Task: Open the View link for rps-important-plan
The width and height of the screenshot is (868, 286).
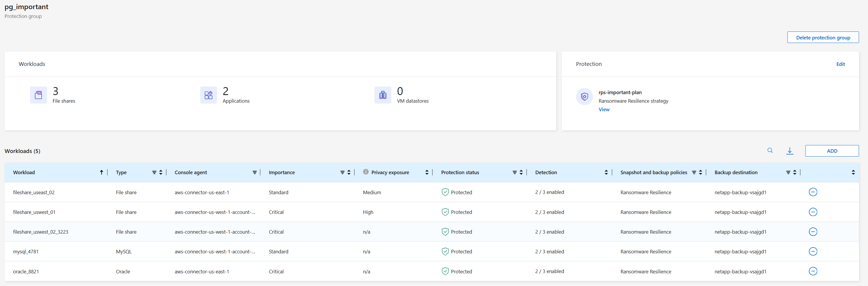Action: tap(604, 109)
